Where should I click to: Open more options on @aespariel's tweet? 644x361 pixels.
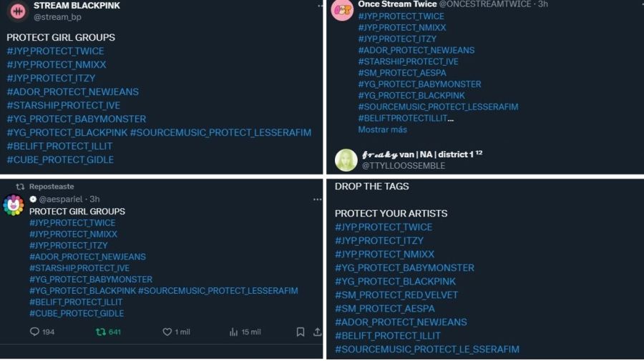click(317, 199)
